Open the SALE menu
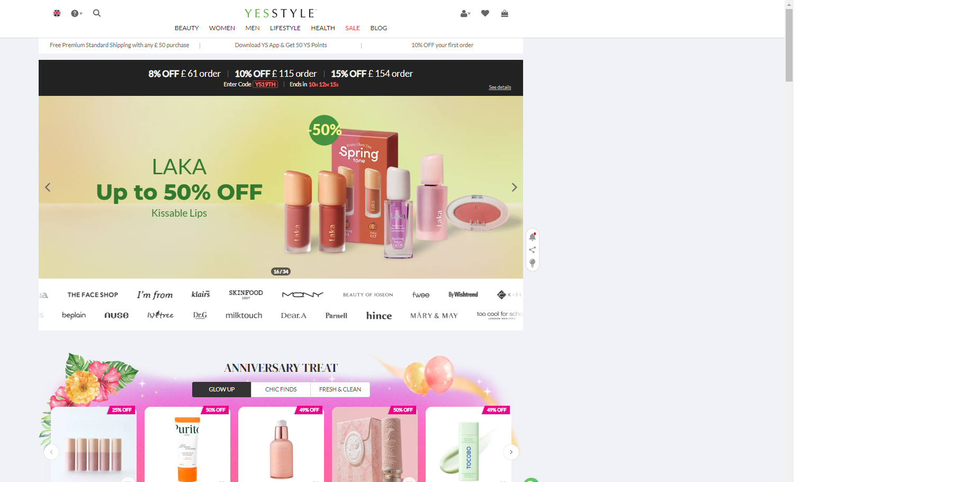980x482 pixels. pos(353,28)
